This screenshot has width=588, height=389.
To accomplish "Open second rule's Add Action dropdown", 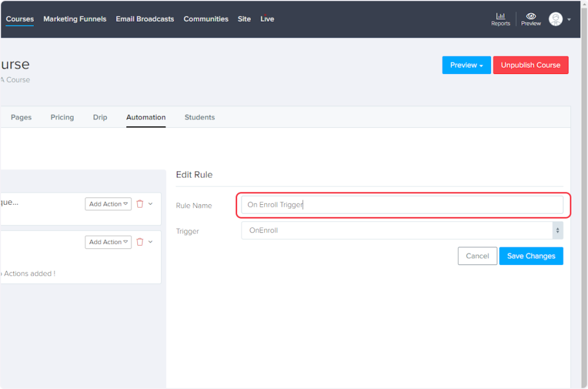I will pyautogui.click(x=108, y=242).
